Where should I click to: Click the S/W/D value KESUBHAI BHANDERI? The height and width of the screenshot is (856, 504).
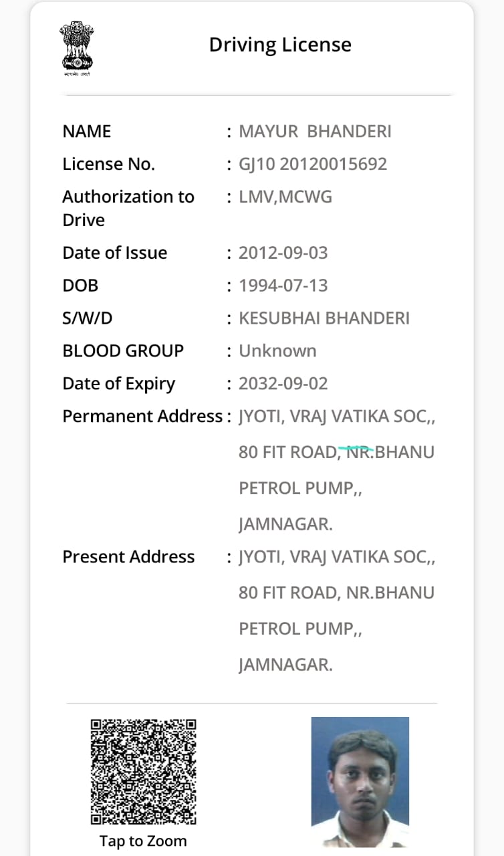pos(324,318)
